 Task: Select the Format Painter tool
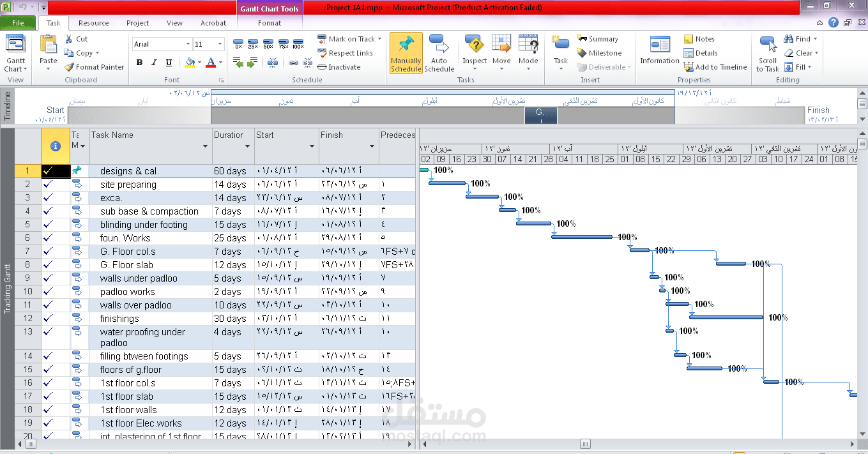[95, 67]
